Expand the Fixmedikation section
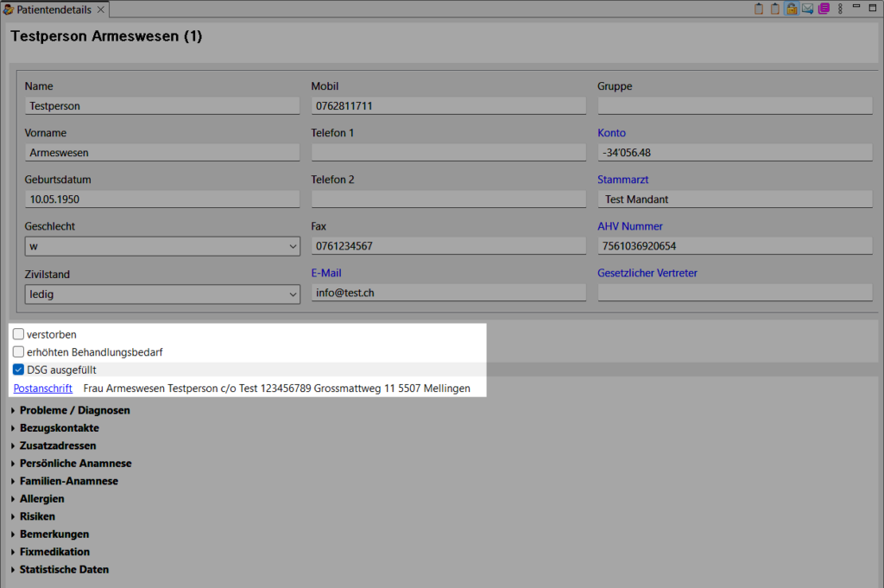 click(54, 552)
